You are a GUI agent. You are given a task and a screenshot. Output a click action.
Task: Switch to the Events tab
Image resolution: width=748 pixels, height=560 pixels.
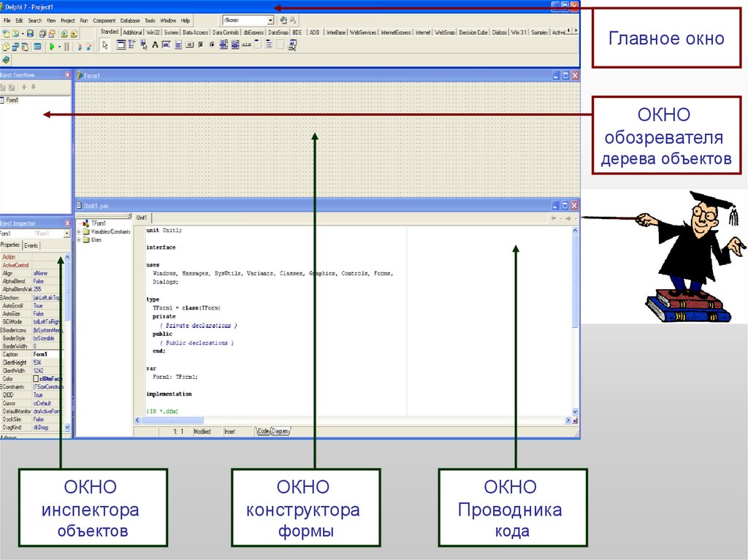[31, 246]
